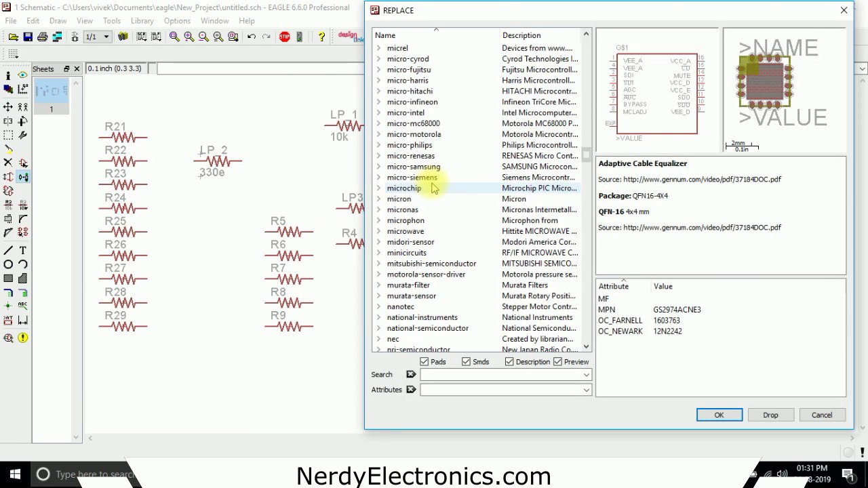This screenshot has width=868, height=488.
Task: Select the Text tool in left toolbar
Action: tap(23, 250)
